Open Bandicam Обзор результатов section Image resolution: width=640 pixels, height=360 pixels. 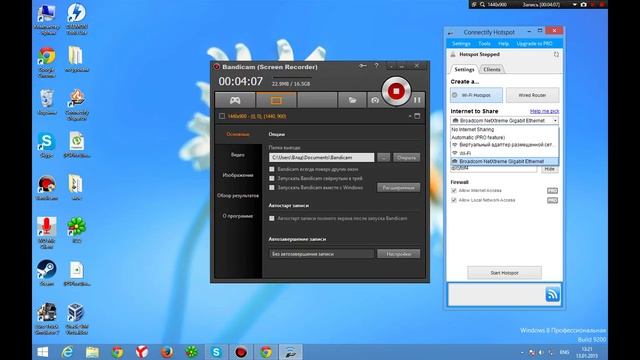coord(238,196)
